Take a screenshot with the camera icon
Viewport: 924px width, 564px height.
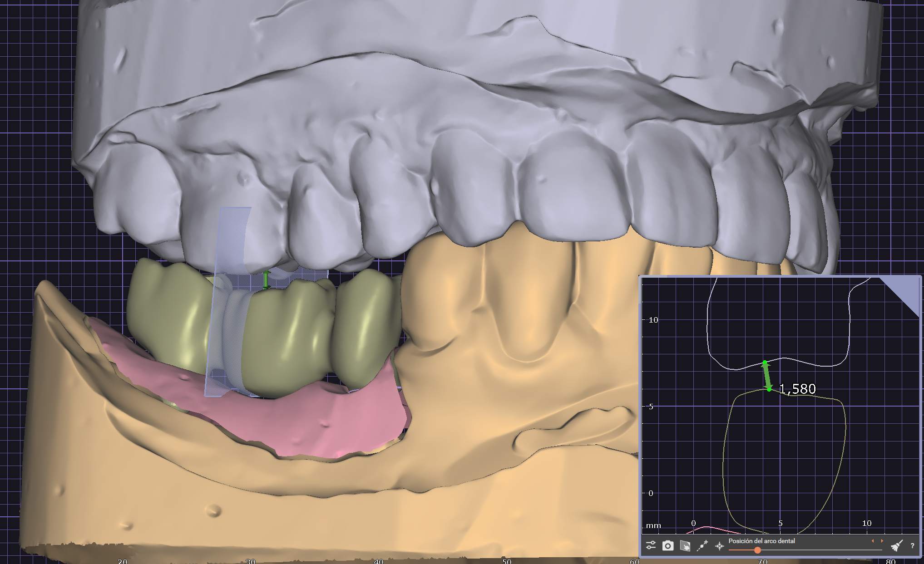(x=667, y=545)
